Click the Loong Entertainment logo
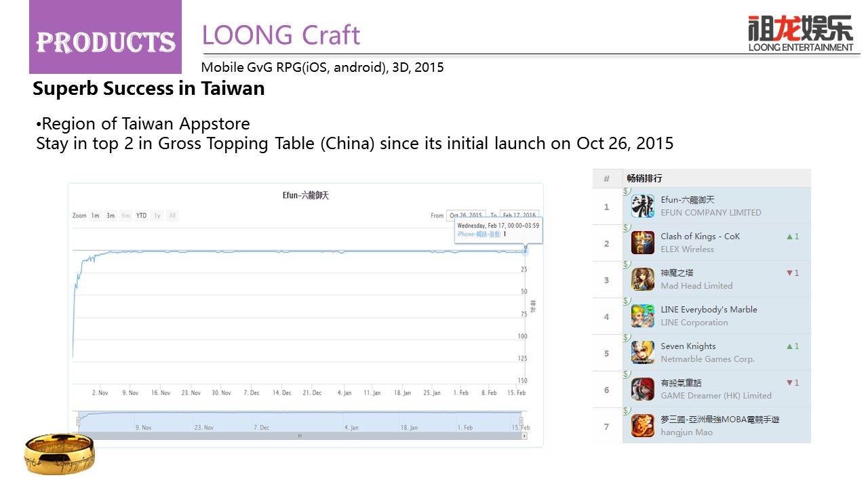This screenshot has width=868, height=488. coord(801,33)
